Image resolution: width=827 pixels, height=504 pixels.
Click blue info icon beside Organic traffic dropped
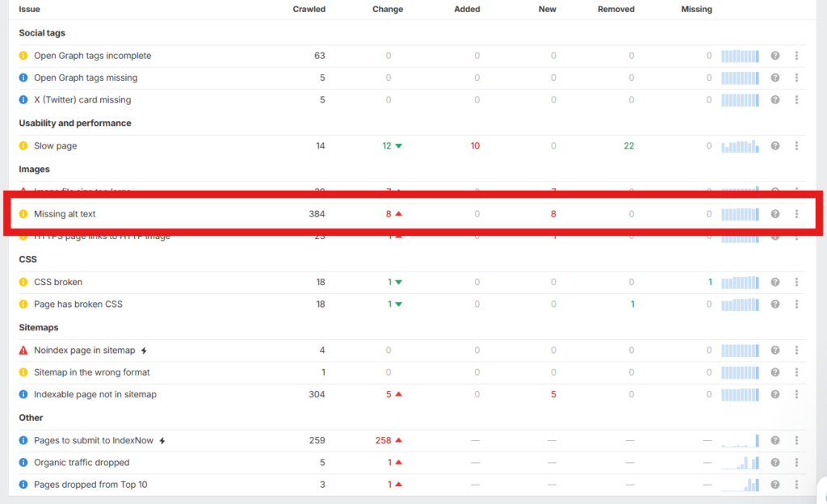[23, 463]
